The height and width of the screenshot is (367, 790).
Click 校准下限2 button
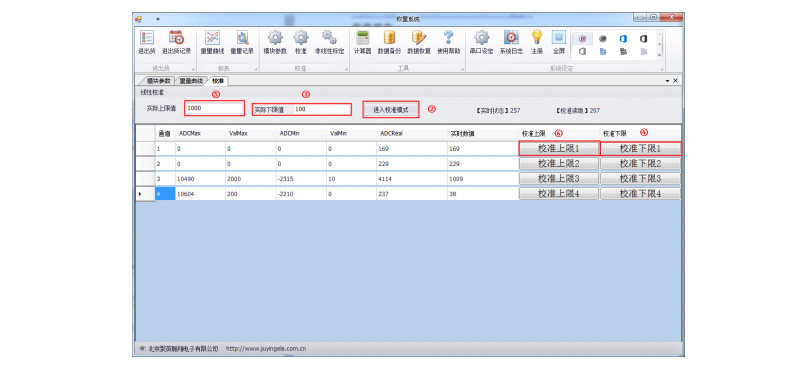point(640,163)
